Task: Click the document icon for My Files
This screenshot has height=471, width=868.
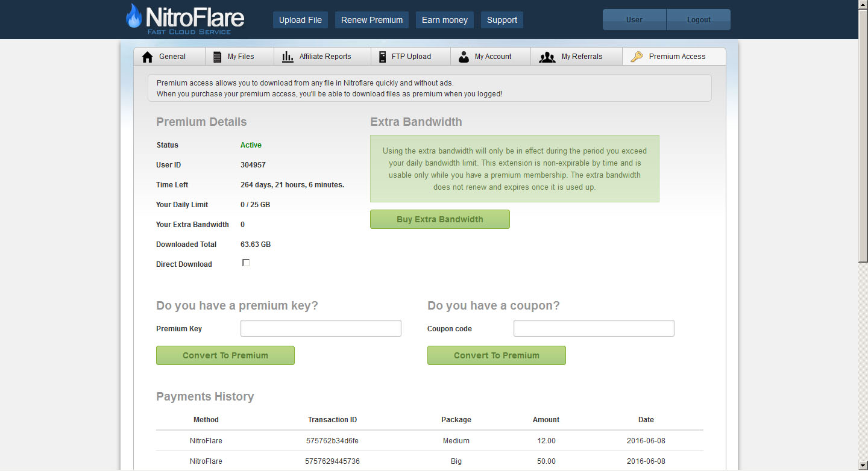Action: (x=218, y=57)
